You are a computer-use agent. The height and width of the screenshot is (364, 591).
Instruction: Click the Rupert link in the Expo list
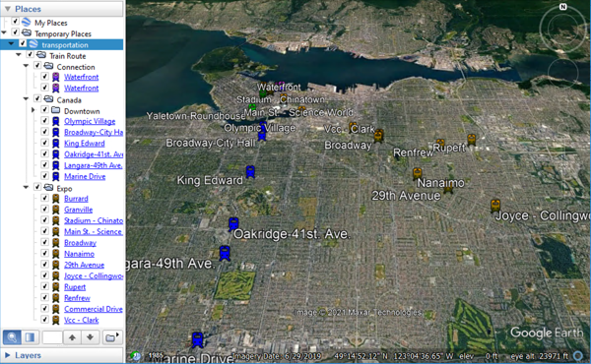75,287
